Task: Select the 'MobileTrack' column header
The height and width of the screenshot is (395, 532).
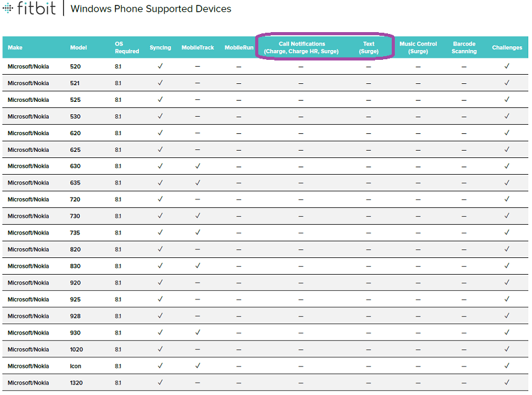Action: click(198, 48)
